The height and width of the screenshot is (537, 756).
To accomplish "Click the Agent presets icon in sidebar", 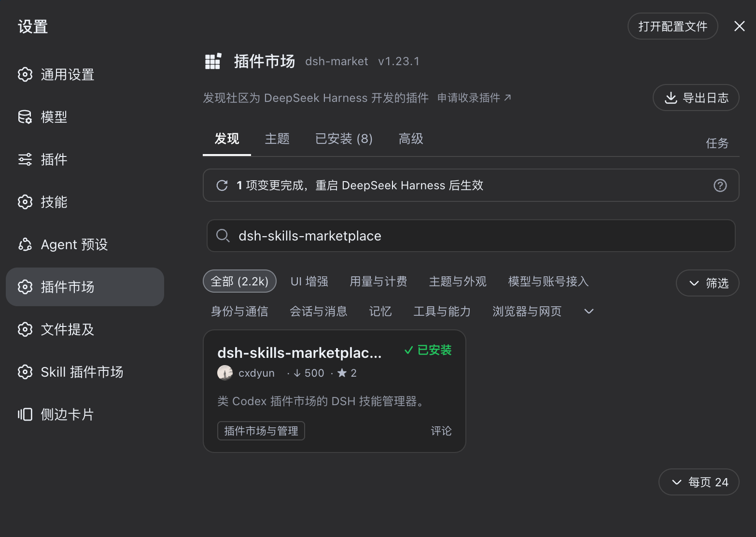I will tap(25, 244).
